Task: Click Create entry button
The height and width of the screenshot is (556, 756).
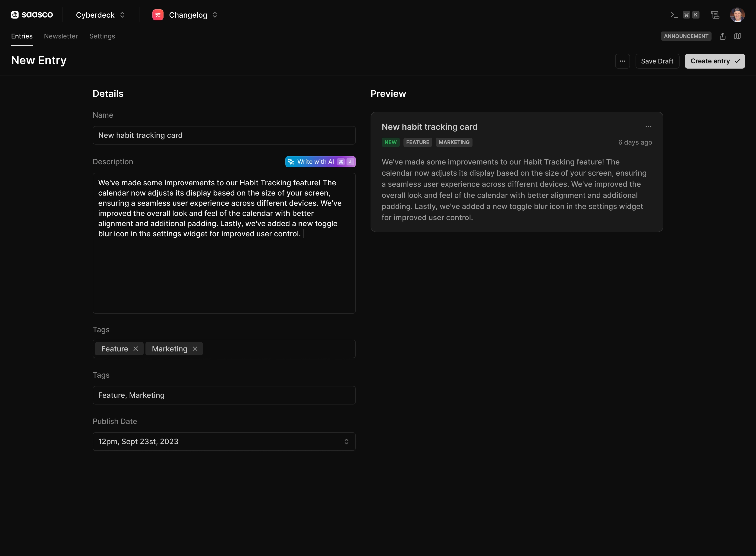Action: (715, 61)
